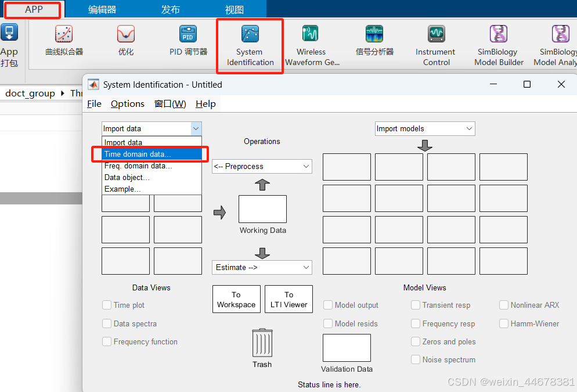Image resolution: width=577 pixels, height=392 pixels.
Task: Enable the Data spectra checkbox
Action: point(107,323)
